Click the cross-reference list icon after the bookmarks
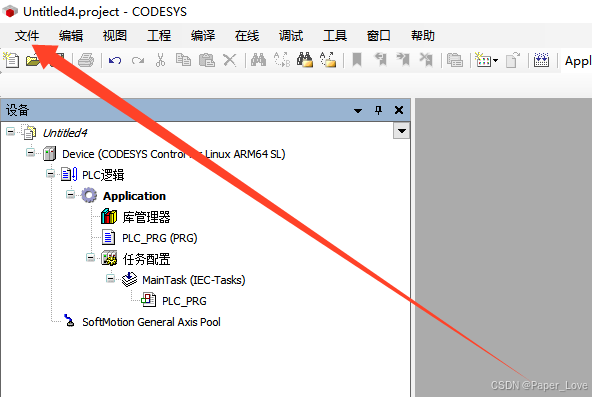The width and height of the screenshot is (592, 397). 455,60
